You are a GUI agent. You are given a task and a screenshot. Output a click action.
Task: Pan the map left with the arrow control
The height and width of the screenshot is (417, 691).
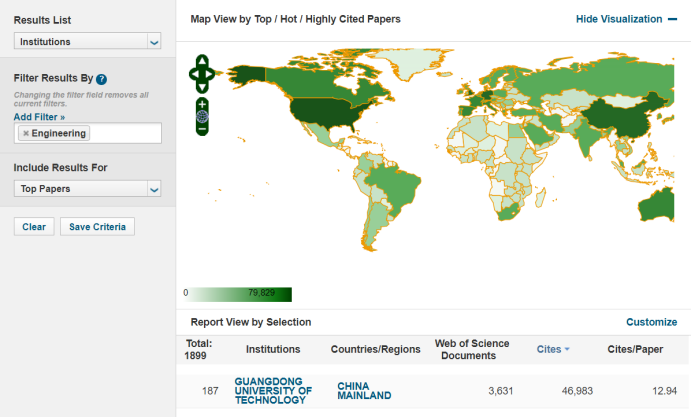click(193, 72)
